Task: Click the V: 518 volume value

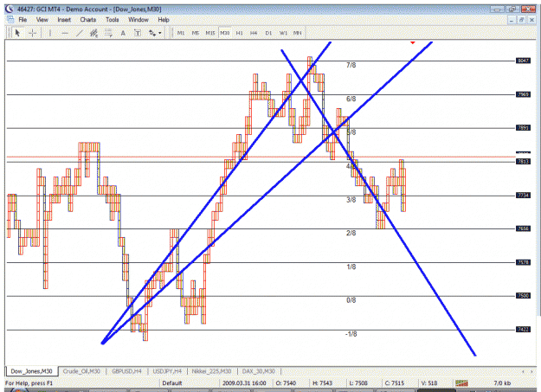Action: 429,383
